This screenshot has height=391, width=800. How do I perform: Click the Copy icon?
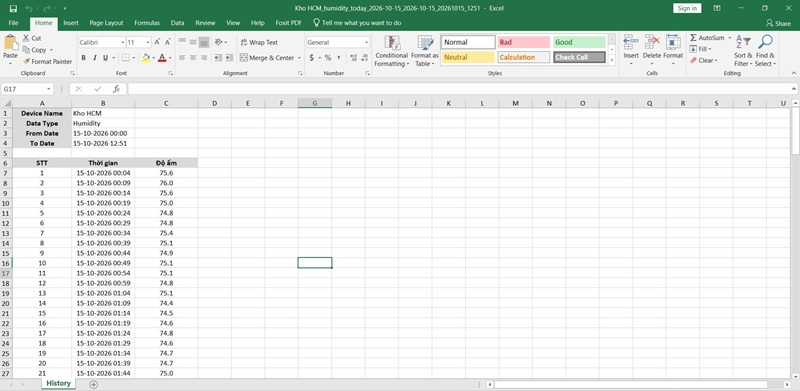point(26,50)
